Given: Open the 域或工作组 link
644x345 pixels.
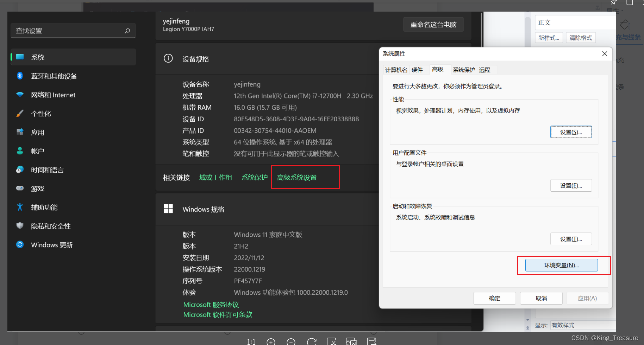Looking at the screenshot, I should 215,178.
